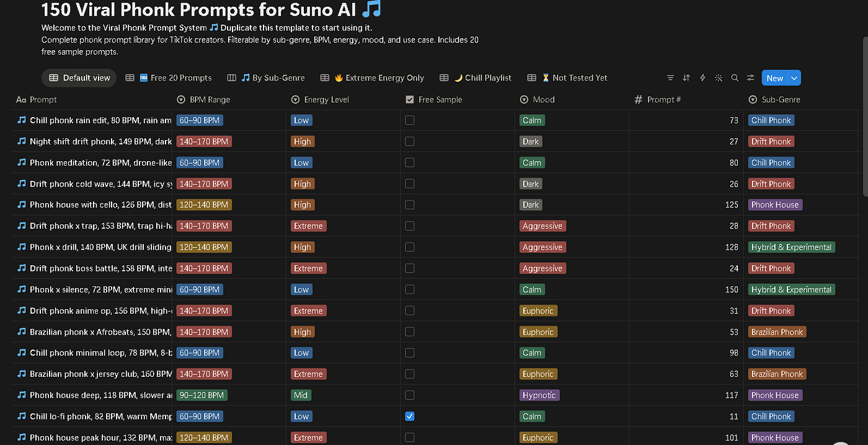Expand the New button dropdown arrow

tap(794, 78)
